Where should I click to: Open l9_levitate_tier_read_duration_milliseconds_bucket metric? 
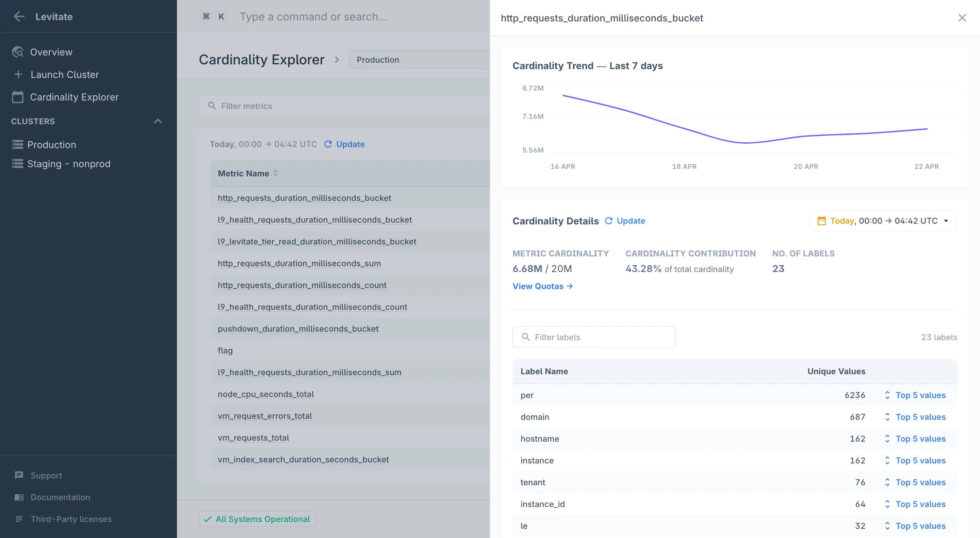[317, 241]
